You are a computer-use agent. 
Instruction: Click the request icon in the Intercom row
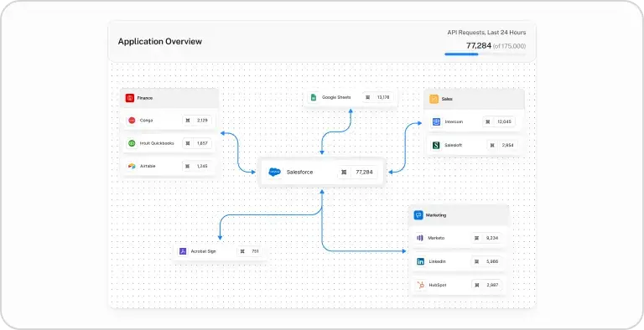pyautogui.click(x=488, y=122)
